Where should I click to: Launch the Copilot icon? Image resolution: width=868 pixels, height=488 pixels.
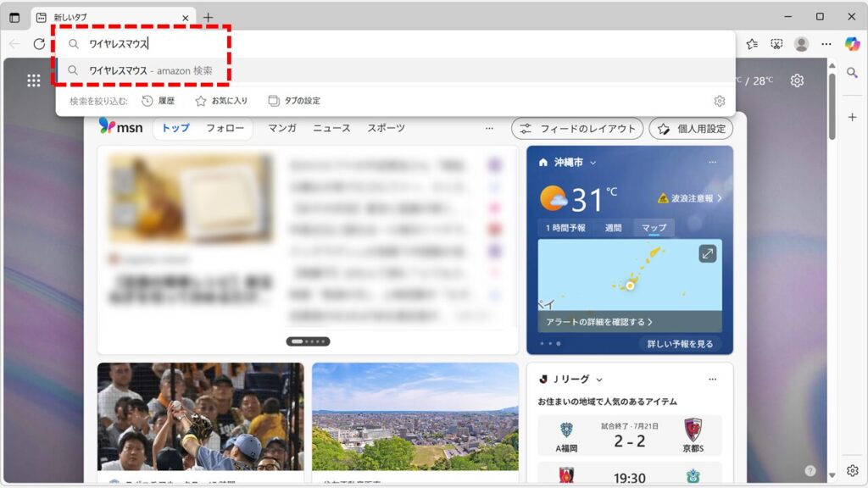852,44
